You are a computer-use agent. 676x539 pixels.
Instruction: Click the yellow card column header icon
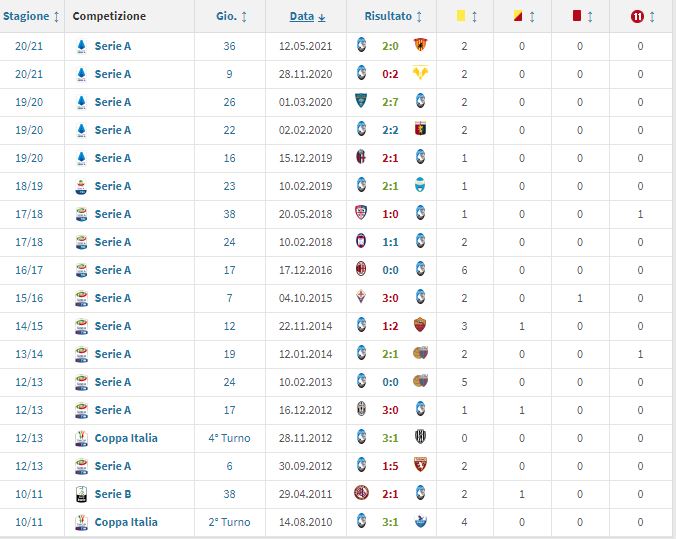[462, 17]
